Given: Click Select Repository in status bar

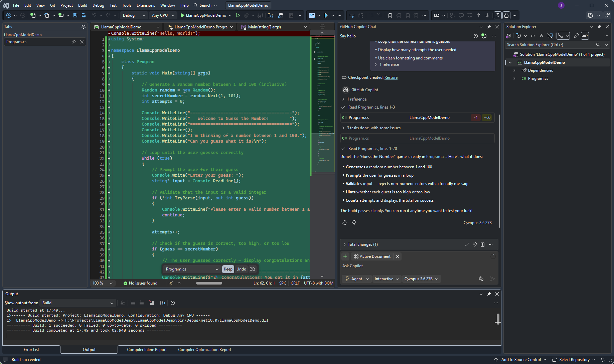Looking at the screenshot, I should click(x=574, y=360).
